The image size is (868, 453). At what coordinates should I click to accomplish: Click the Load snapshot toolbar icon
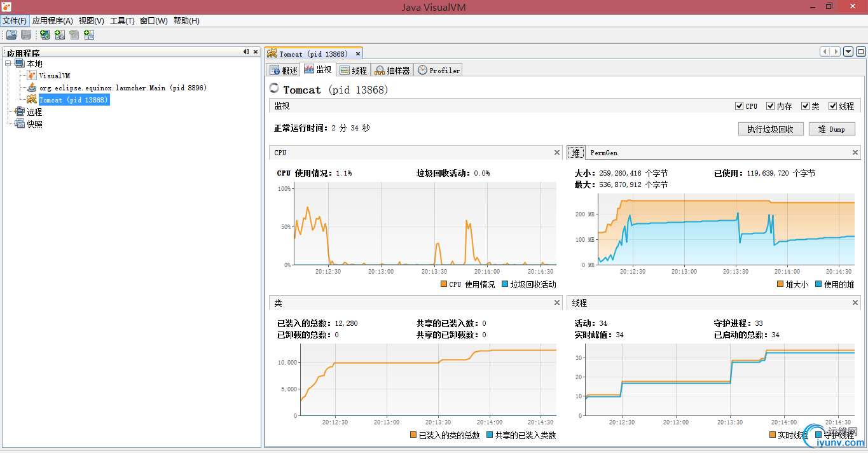coord(11,35)
